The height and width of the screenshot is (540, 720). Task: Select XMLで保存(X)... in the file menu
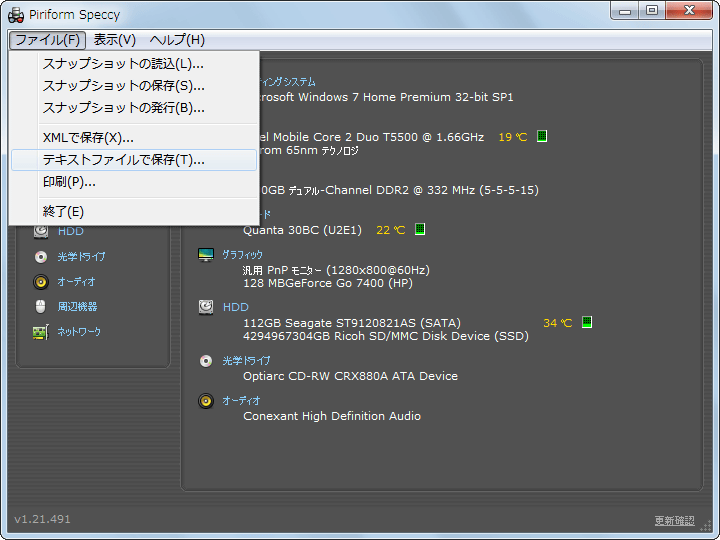pos(134,138)
